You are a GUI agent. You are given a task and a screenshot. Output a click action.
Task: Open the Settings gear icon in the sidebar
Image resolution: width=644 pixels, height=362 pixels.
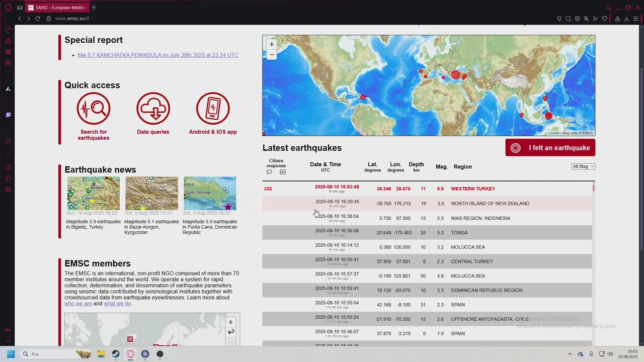pos(8,190)
